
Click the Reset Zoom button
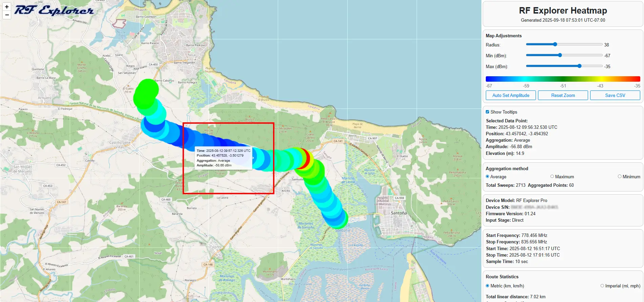563,95
